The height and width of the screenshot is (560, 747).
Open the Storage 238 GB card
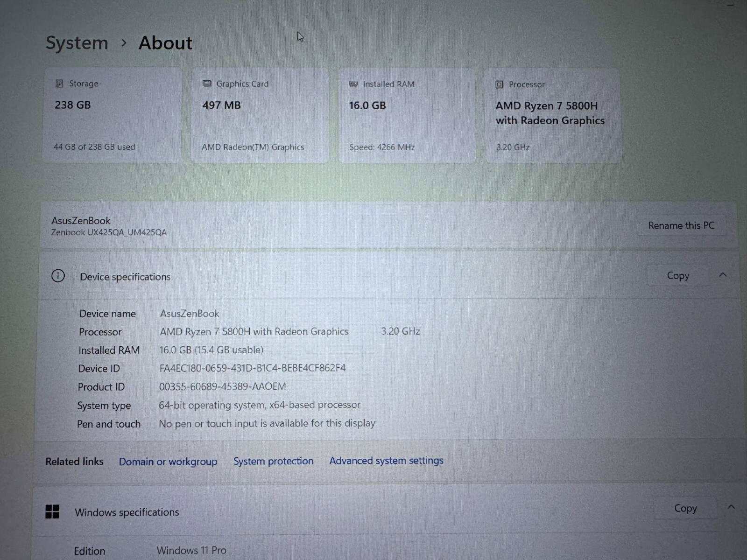click(x=112, y=115)
